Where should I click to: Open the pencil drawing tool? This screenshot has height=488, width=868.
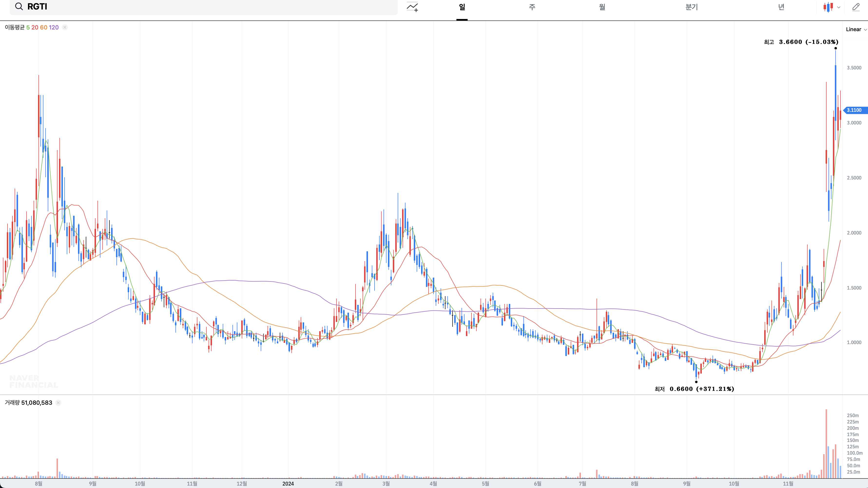pyautogui.click(x=856, y=7)
